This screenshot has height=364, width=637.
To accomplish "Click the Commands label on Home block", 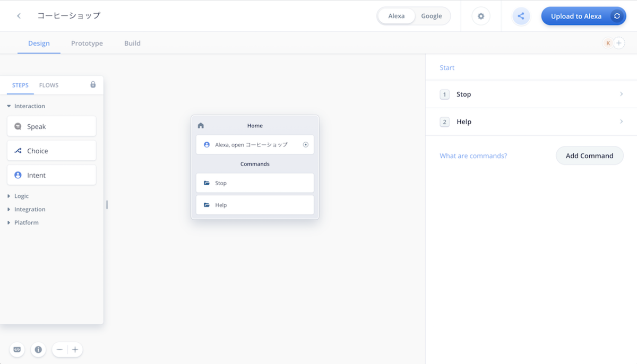I will (255, 164).
